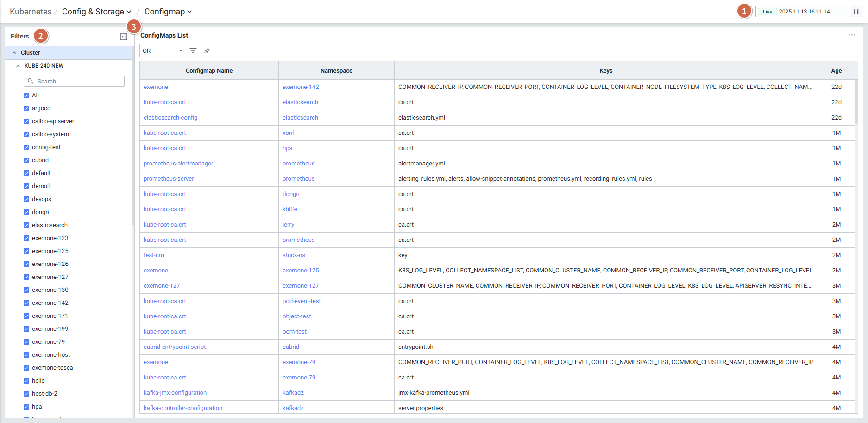Focus the namespace Search input field

tap(79, 81)
